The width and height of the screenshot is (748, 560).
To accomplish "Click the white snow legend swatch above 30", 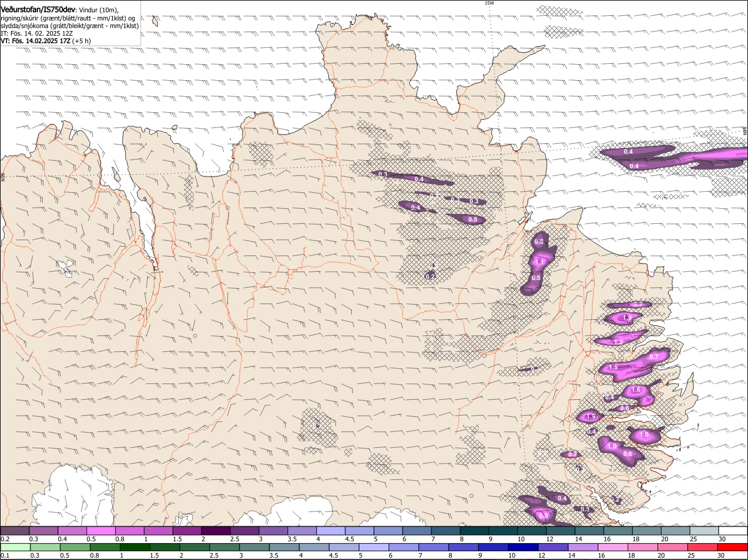I will pyautogui.click(x=733, y=531).
